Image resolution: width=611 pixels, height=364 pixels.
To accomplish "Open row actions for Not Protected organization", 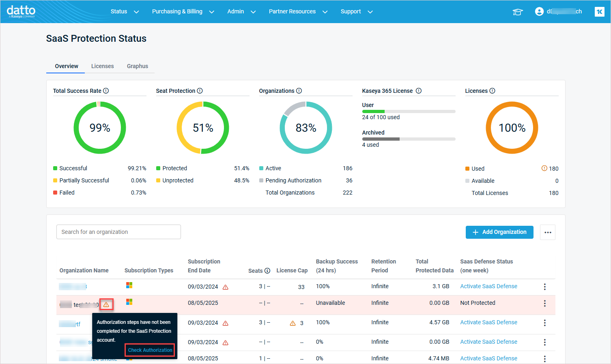I will 544,303.
